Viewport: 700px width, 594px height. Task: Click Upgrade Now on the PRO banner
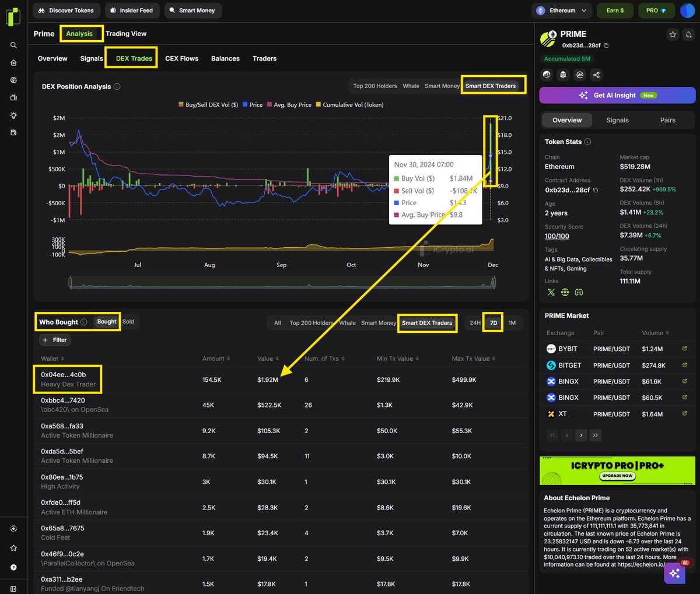(x=617, y=476)
